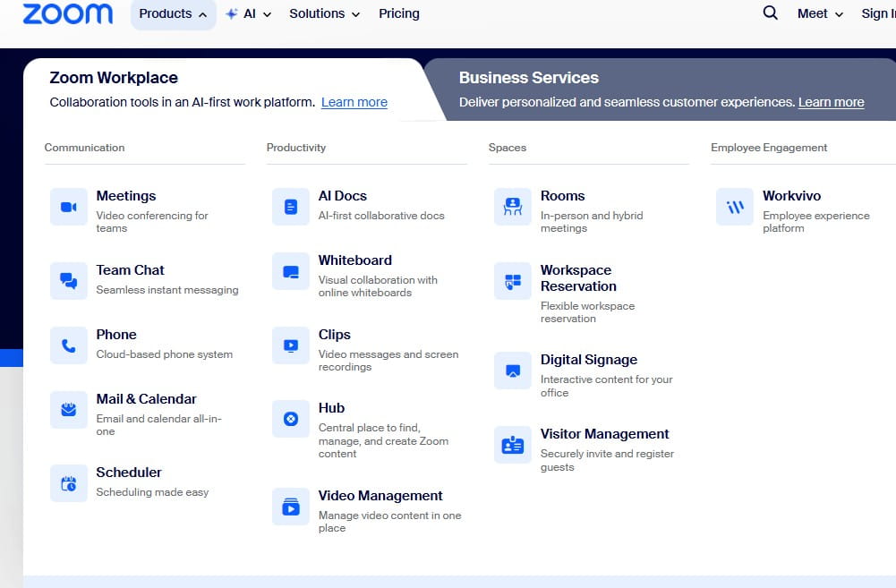Open the Team Chat product link

pos(130,270)
